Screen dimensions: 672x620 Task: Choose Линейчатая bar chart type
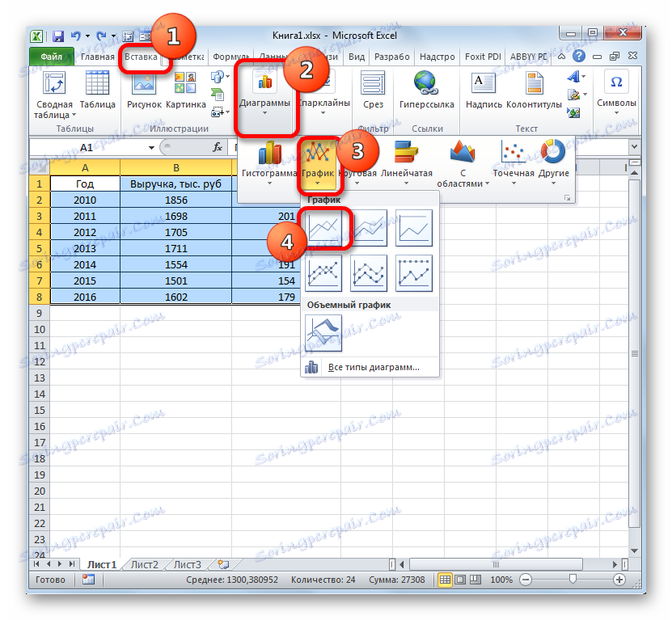406,163
